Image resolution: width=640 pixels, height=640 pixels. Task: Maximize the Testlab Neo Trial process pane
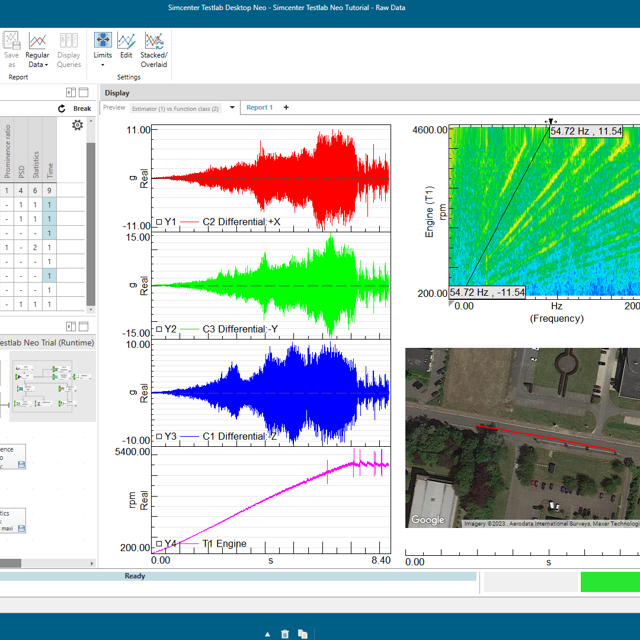pos(83,326)
